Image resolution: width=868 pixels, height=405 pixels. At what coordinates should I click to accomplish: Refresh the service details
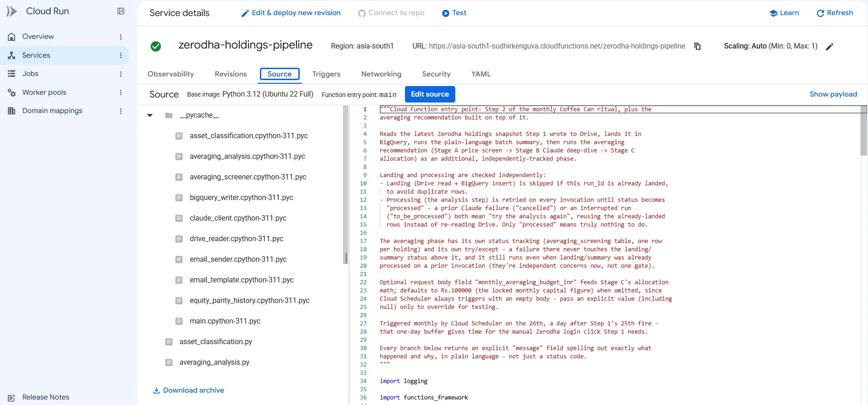pos(835,13)
